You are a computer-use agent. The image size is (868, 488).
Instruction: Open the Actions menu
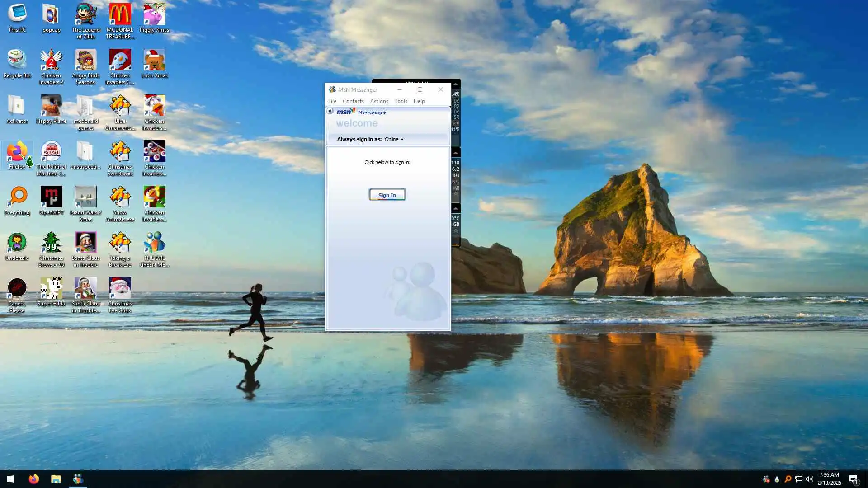[x=379, y=101]
